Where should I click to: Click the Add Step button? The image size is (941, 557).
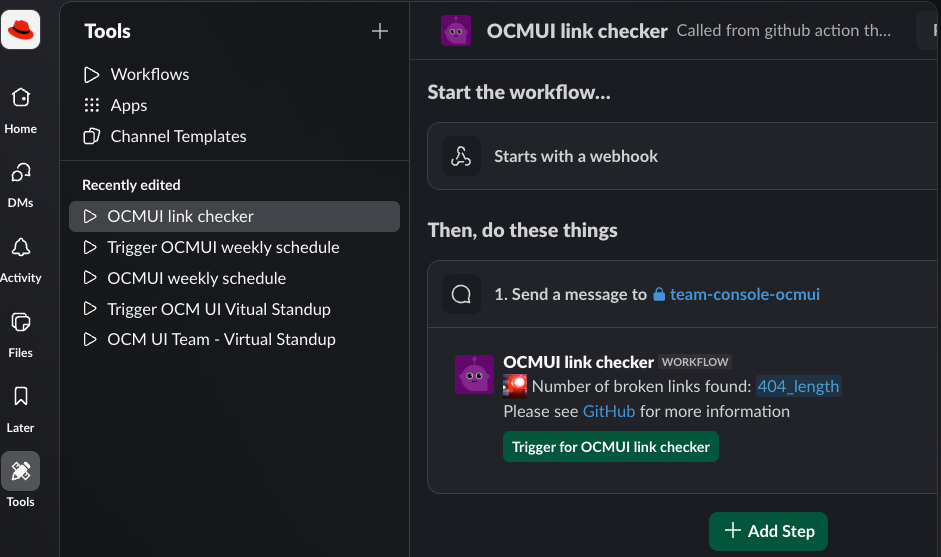(768, 531)
